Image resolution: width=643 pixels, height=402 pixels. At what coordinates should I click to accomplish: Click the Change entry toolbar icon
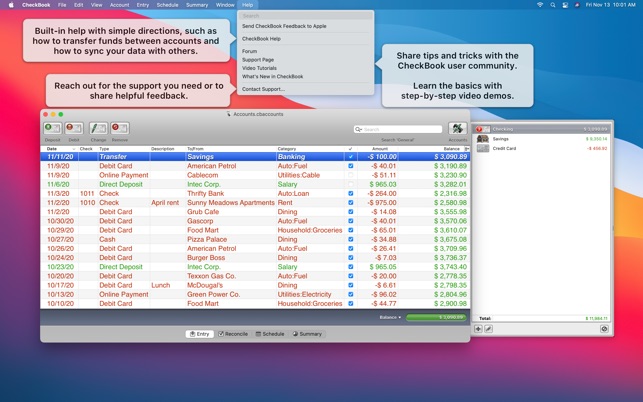(x=98, y=128)
